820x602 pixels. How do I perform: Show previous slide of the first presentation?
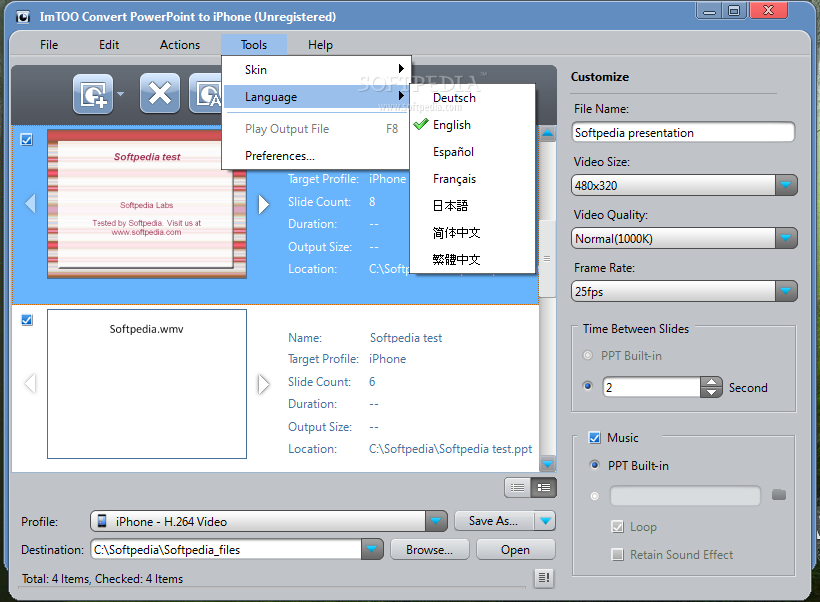[x=30, y=203]
